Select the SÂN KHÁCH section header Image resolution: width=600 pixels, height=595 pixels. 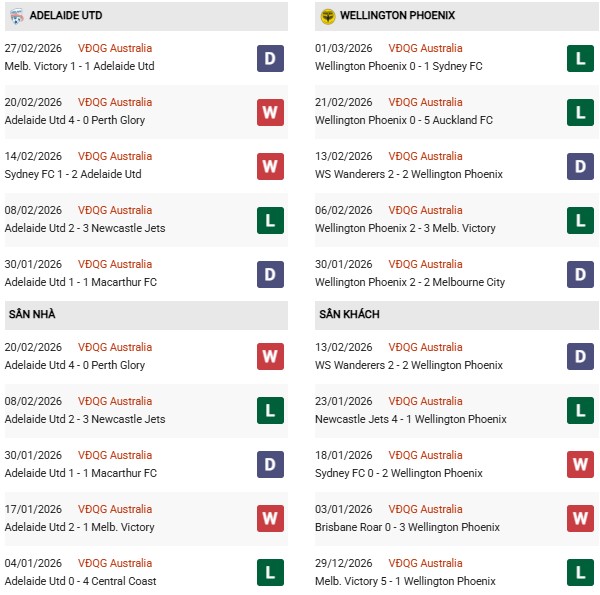[x=349, y=314]
